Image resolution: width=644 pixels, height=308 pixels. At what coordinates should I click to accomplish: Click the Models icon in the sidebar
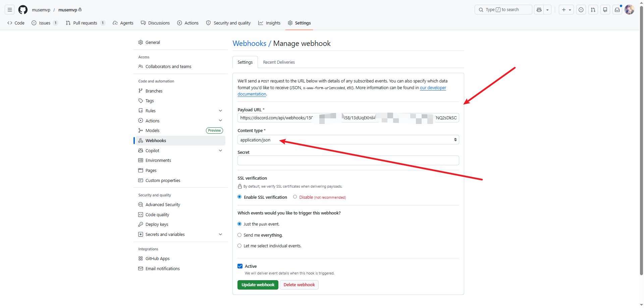141,131
